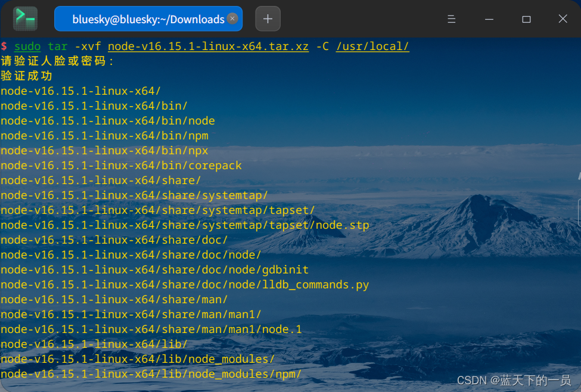Maximize the terminal window
Viewport: 581px width, 392px height.
526,18
